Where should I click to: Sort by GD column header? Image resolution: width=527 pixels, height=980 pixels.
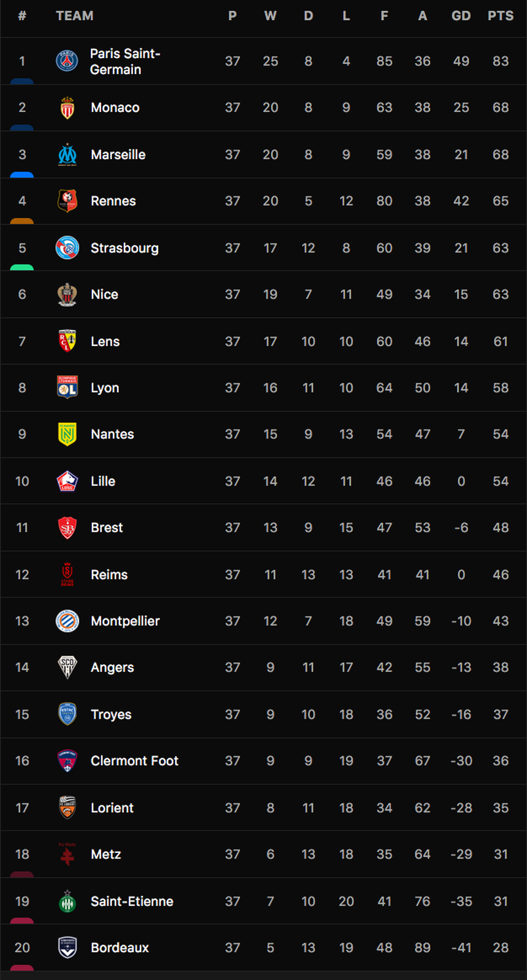point(461,16)
